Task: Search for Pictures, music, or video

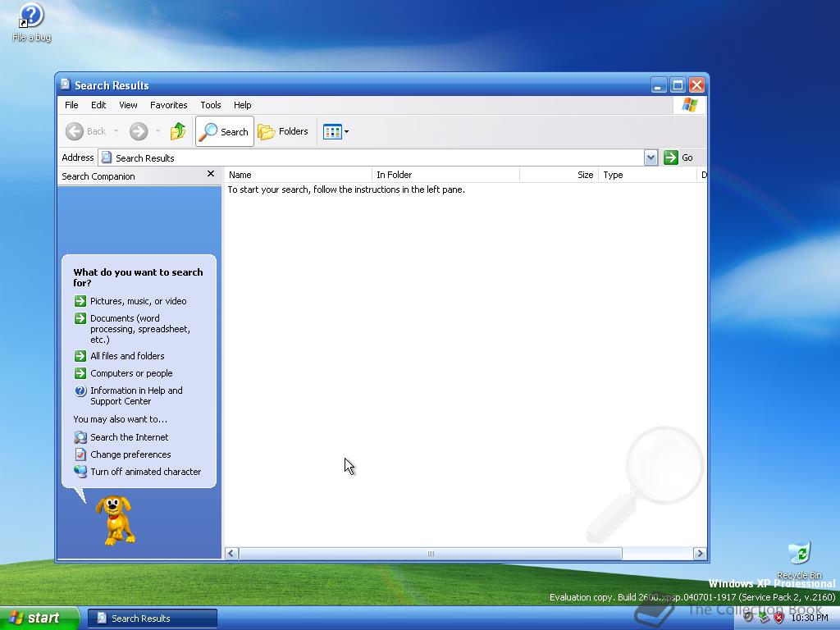Action: [x=130, y=301]
